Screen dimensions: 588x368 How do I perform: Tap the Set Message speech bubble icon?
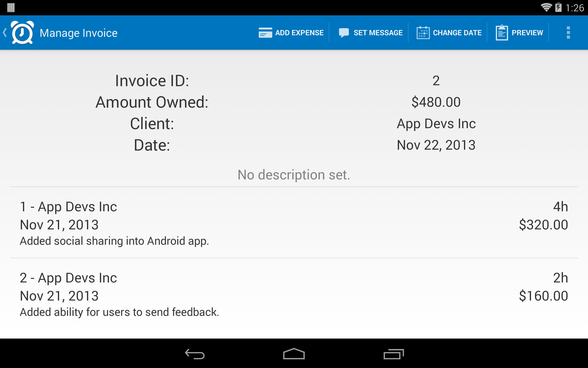tap(344, 32)
